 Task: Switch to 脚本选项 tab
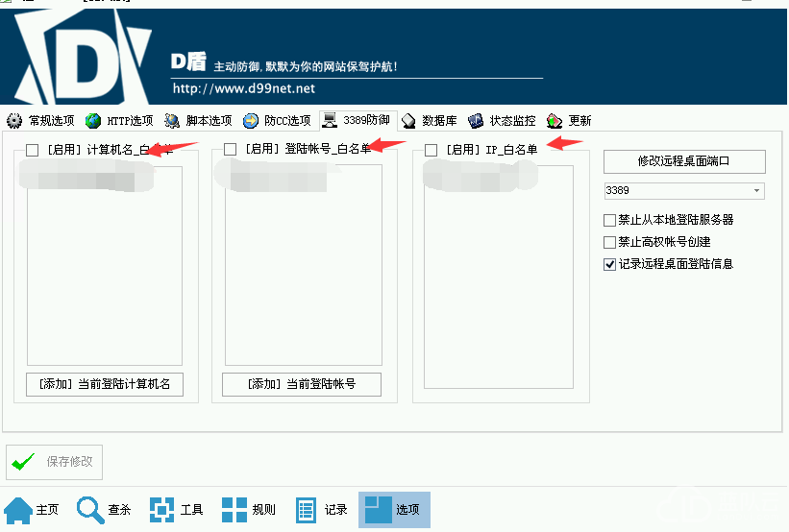[198, 121]
